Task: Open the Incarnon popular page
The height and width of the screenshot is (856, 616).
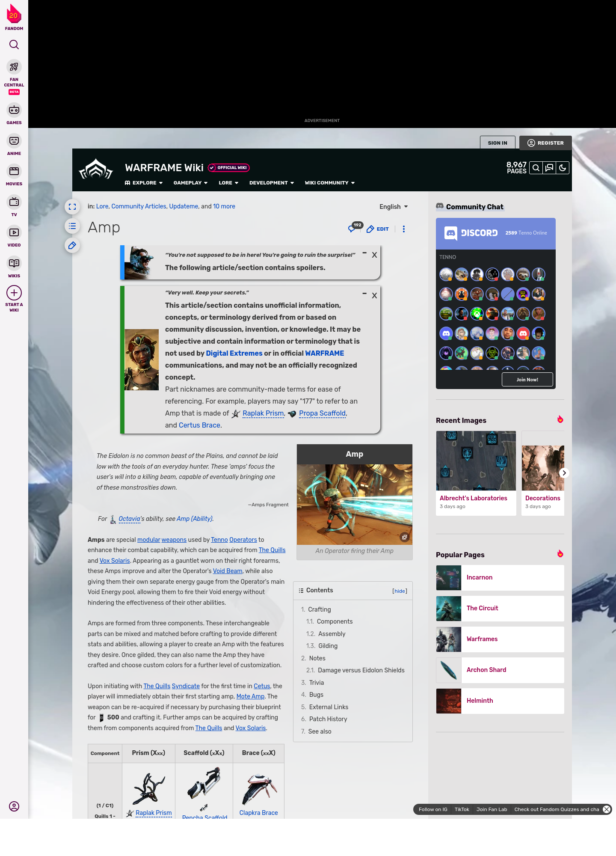Action: [x=500, y=578]
